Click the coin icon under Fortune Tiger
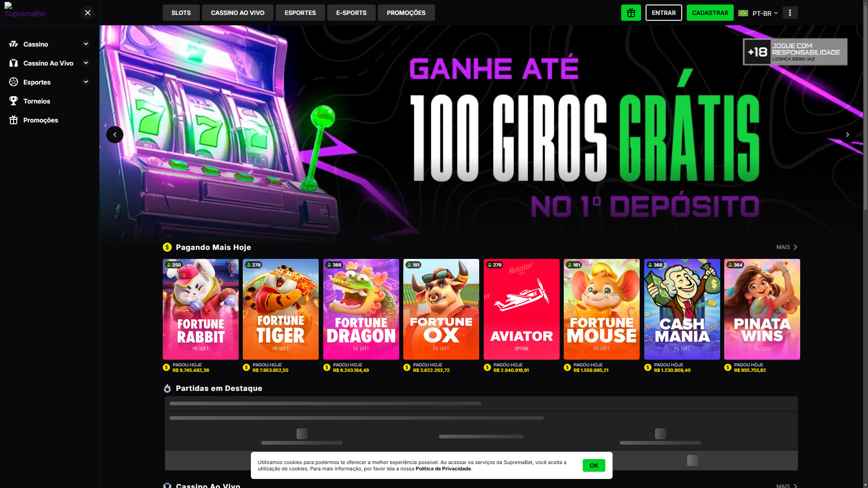The height and width of the screenshot is (488, 868). [246, 367]
